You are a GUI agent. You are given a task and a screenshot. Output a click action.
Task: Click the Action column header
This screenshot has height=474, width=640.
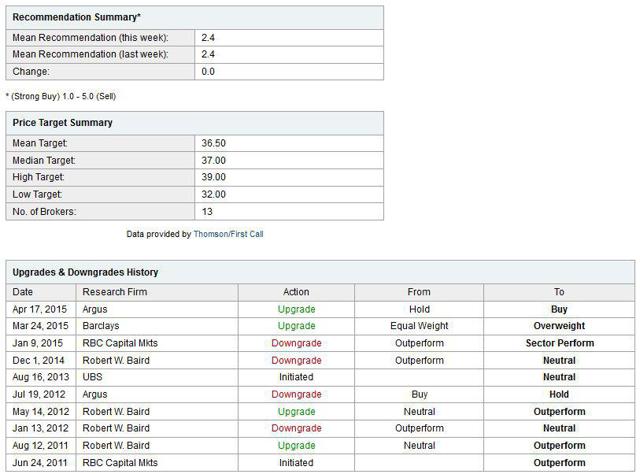click(x=296, y=292)
